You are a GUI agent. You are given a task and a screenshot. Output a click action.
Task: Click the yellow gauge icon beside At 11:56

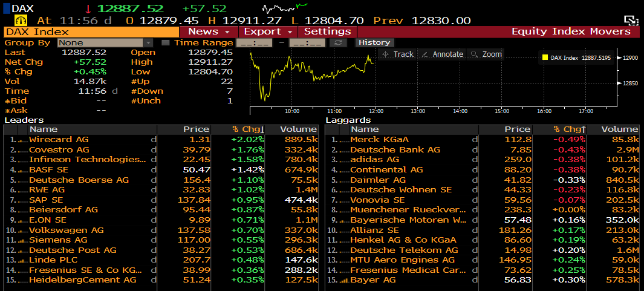(22, 20)
